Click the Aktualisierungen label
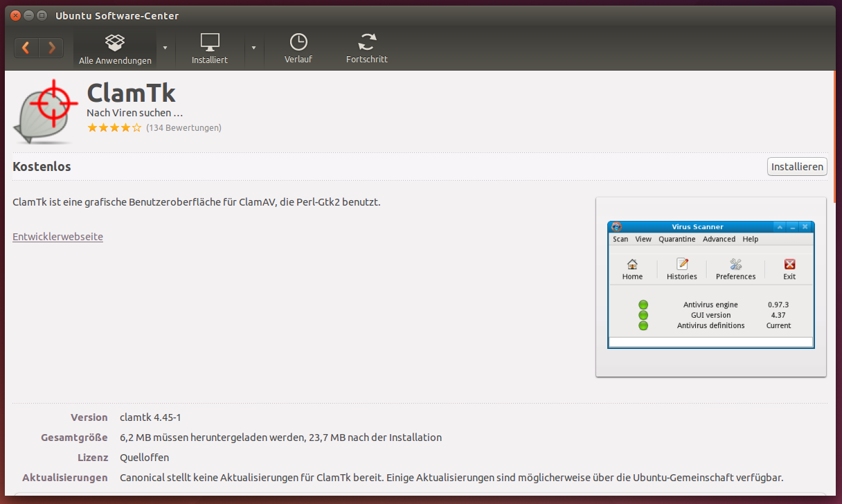The width and height of the screenshot is (842, 504). click(65, 478)
